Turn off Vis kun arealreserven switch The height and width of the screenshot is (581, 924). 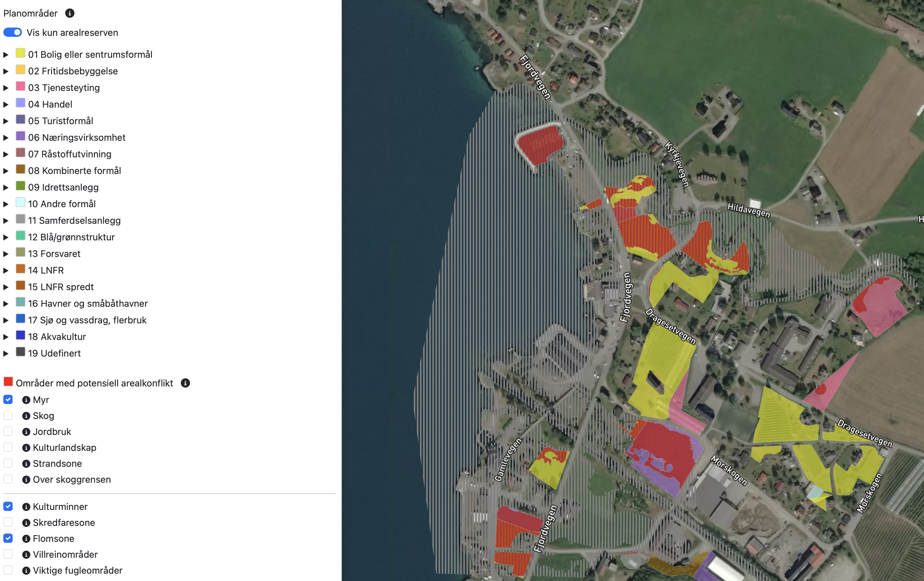click(13, 33)
